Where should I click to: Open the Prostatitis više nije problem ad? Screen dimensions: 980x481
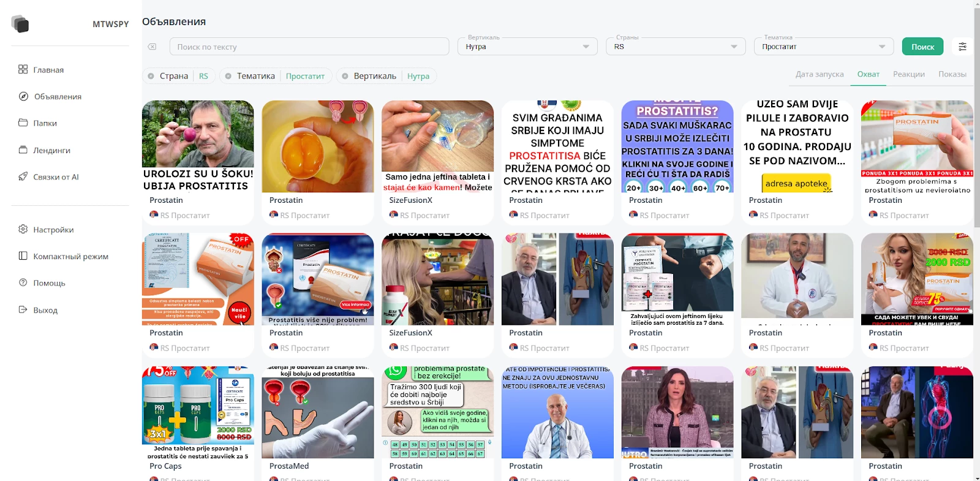click(x=318, y=279)
